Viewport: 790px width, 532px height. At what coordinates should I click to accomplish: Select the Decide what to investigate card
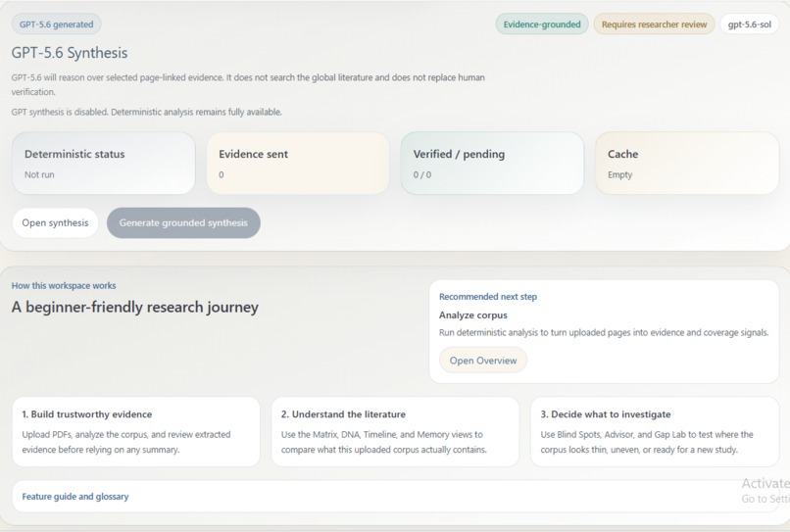point(655,432)
